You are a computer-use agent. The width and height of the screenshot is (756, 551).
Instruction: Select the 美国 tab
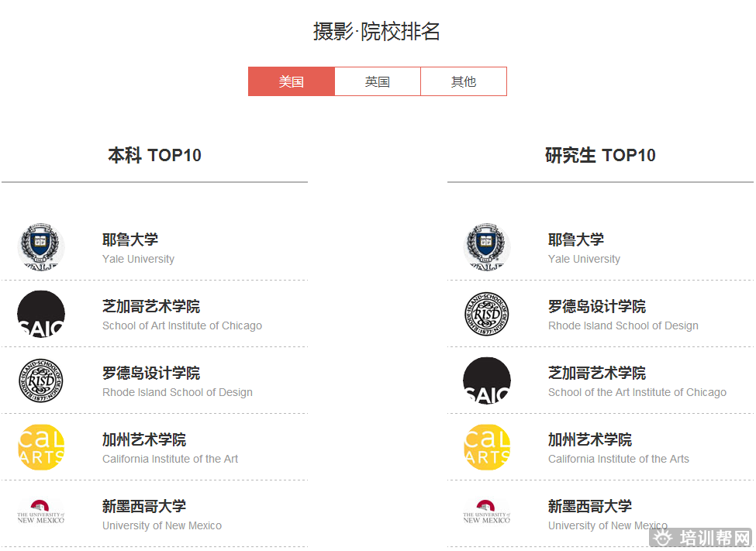tap(292, 81)
